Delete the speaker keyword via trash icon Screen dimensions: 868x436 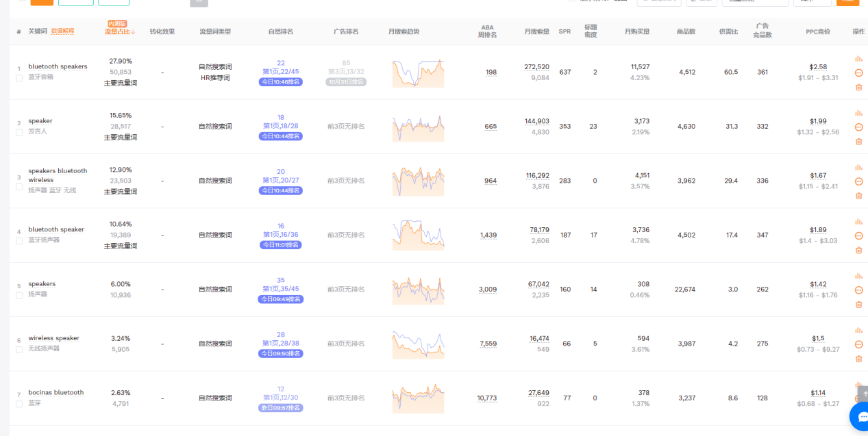[858, 142]
